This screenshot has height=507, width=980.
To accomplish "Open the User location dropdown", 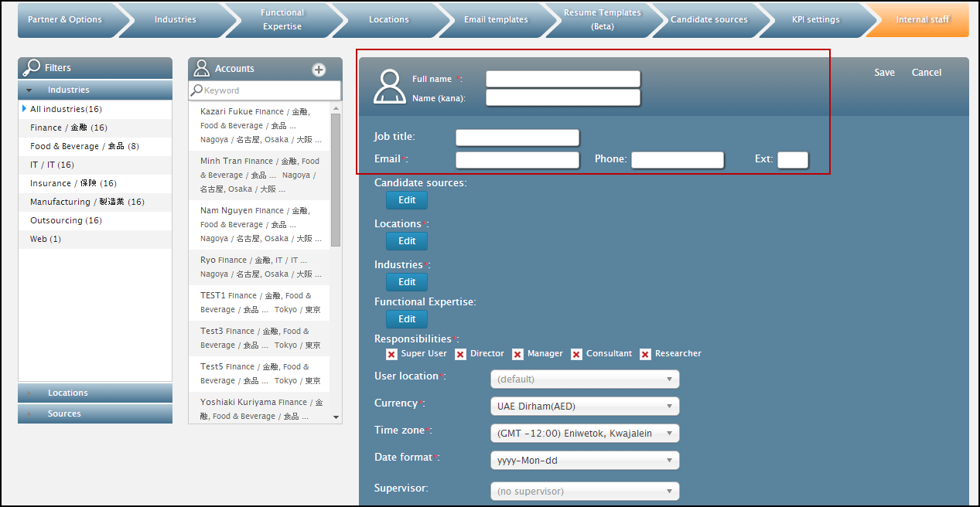I will pyautogui.click(x=585, y=379).
